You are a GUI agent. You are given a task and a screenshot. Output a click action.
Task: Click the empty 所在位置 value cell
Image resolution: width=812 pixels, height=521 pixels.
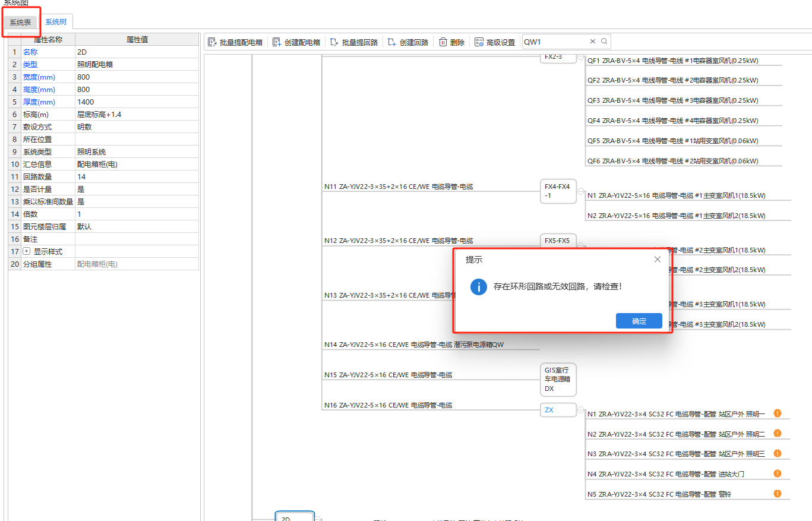click(137, 139)
